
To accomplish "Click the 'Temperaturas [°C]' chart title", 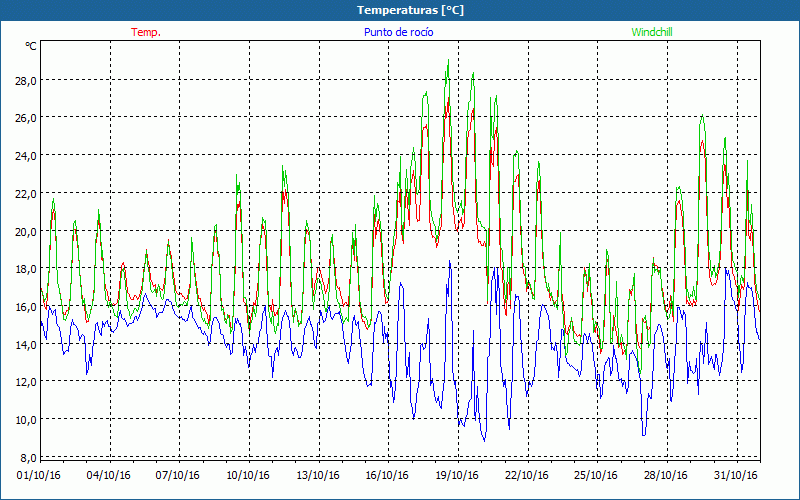I will (x=410, y=10).
